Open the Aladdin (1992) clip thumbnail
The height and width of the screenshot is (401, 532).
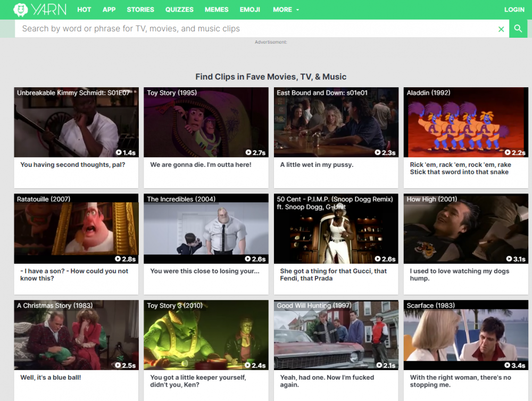click(466, 122)
